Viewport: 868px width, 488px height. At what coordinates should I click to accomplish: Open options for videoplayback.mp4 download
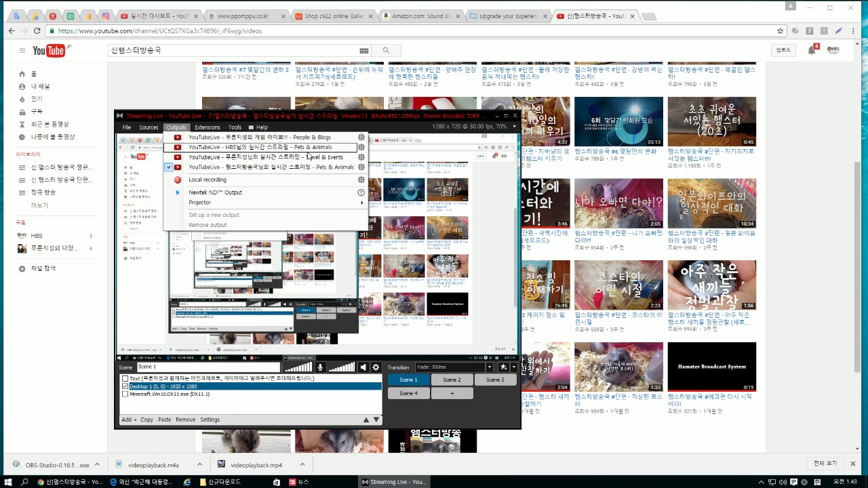(303, 465)
